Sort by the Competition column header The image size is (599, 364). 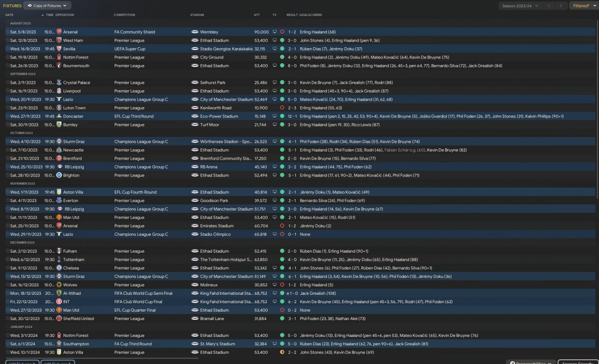[x=124, y=15]
